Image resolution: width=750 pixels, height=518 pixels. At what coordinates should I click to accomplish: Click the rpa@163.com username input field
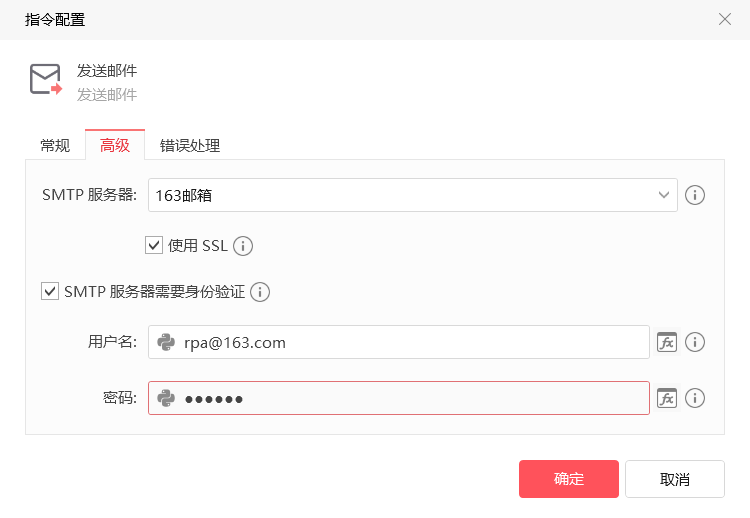[410, 342]
